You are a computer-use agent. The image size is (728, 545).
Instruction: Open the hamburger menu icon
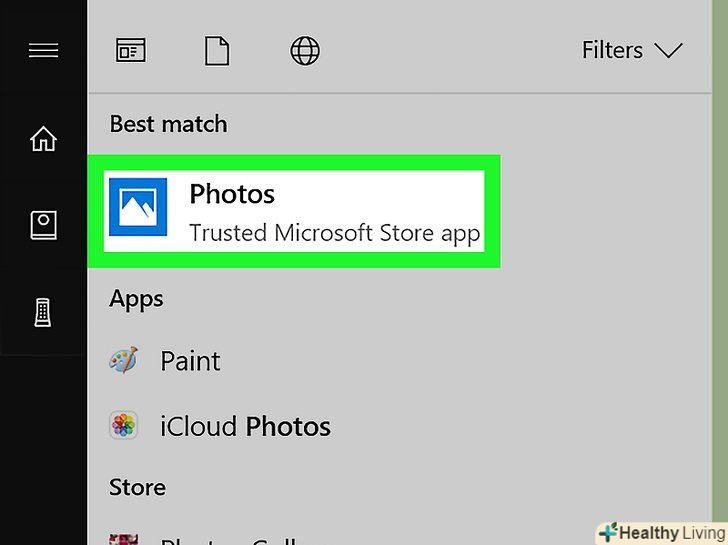(x=44, y=50)
